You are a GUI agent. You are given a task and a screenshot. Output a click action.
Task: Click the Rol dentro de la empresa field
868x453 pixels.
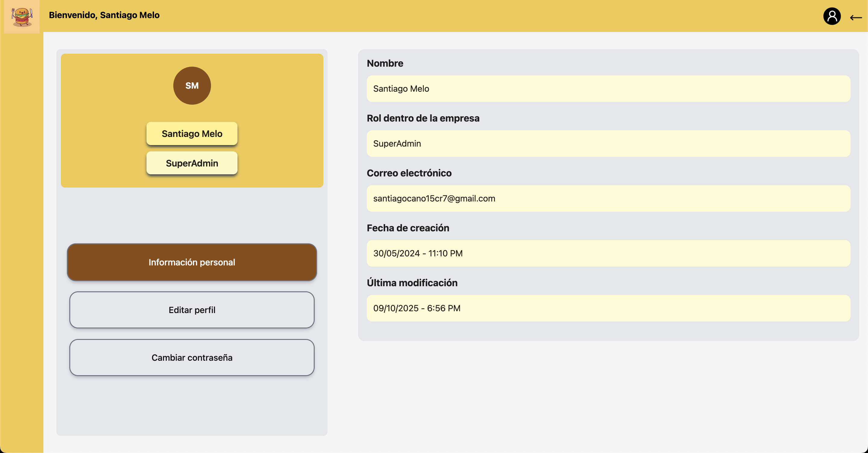[x=608, y=144]
